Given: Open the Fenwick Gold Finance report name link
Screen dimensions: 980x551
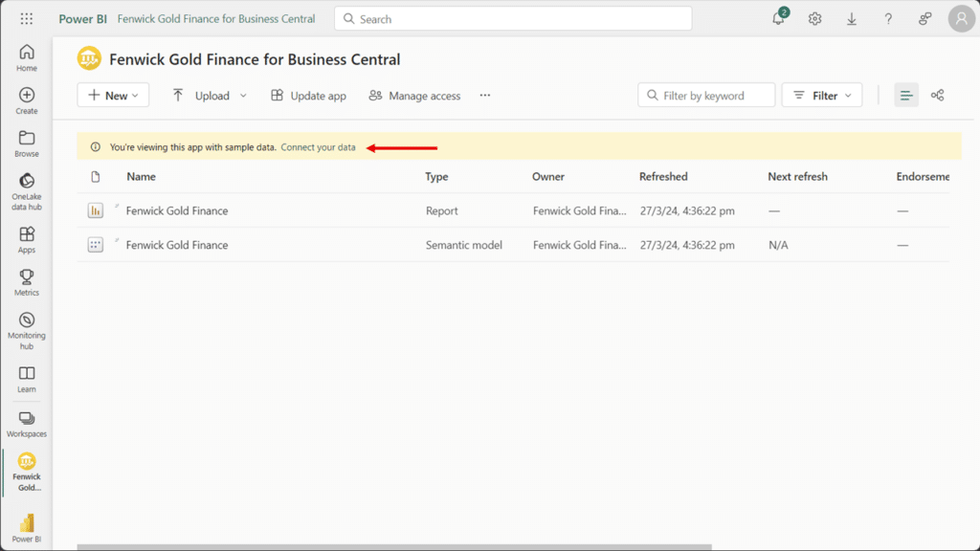Looking at the screenshot, I should coord(177,210).
